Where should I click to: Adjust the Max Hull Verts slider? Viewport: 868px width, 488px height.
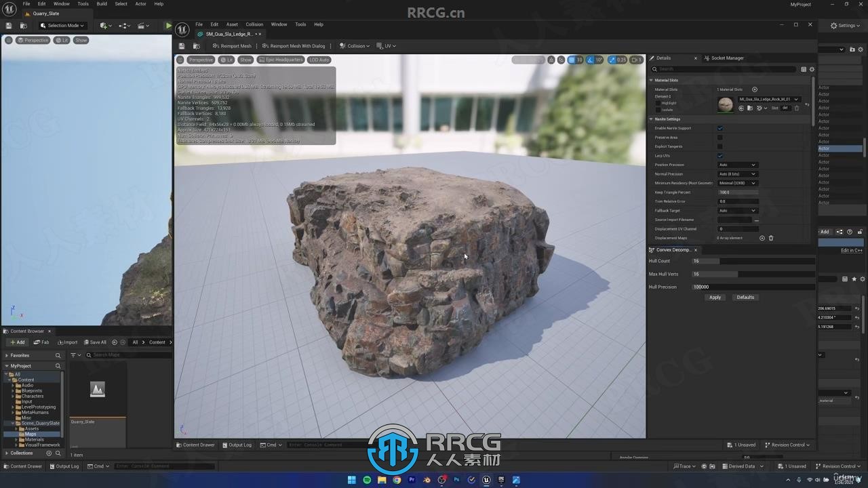(753, 274)
